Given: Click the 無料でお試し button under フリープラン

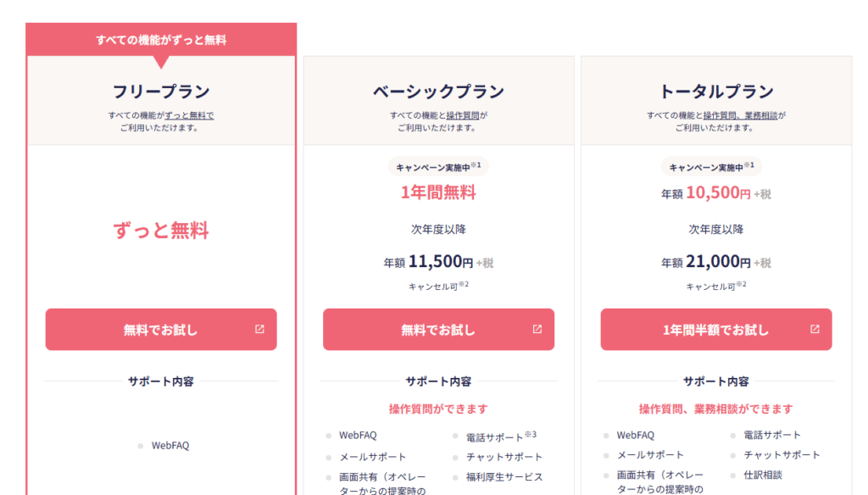Looking at the screenshot, I should 161,330.
